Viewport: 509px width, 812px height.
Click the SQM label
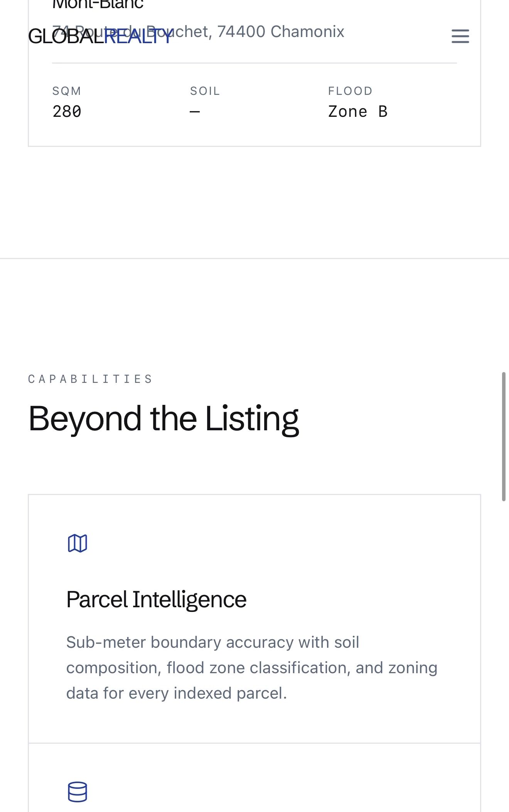(67, 91)
